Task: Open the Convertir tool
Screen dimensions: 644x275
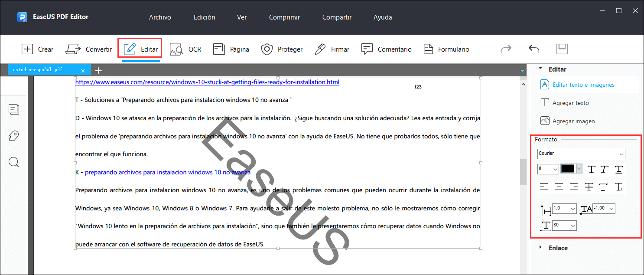Action: point(89,49)
